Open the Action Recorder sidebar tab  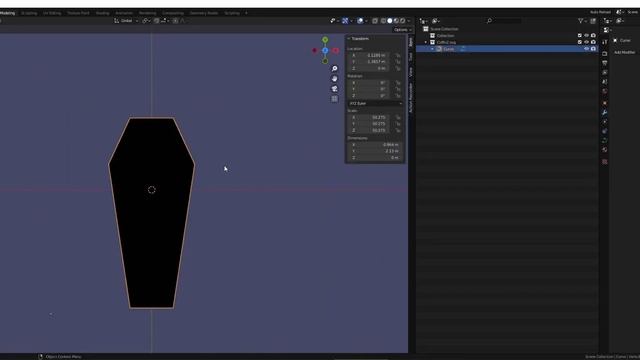coord(411,98)
